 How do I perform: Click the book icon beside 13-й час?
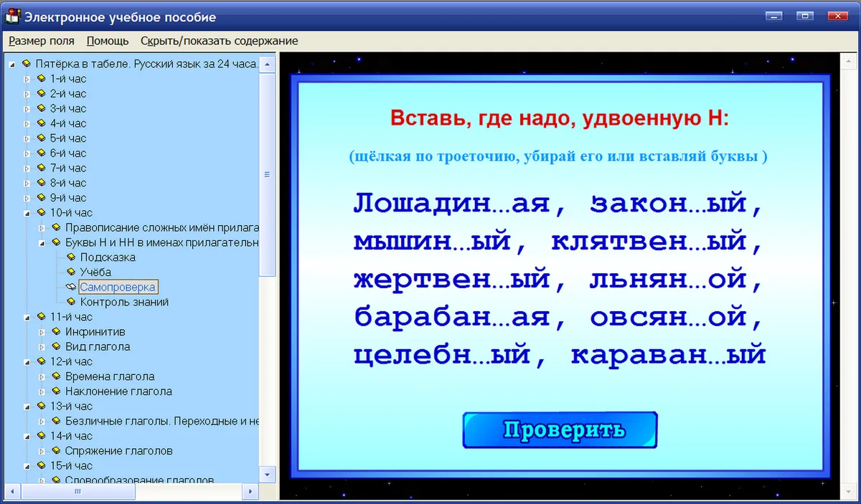coord(41,406)
